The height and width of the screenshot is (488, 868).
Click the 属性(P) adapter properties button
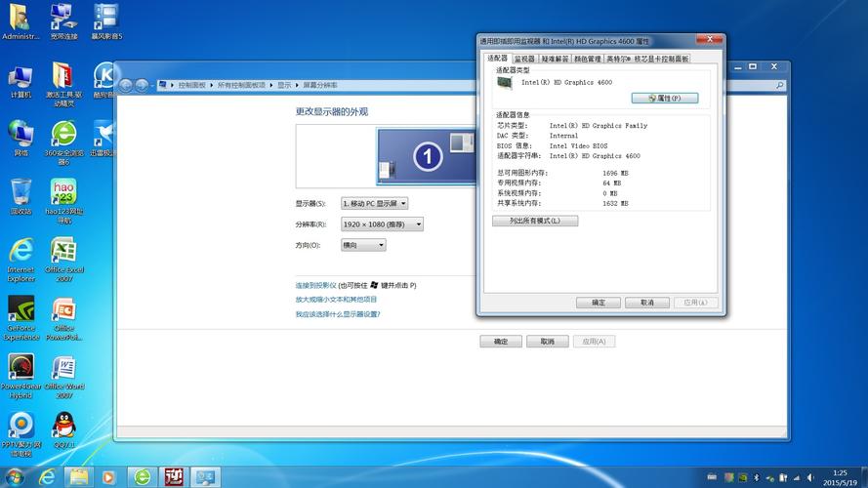(664, 98)
